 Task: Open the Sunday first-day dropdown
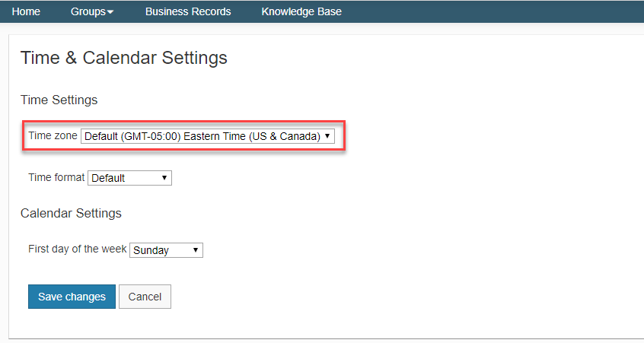[167, 250]
